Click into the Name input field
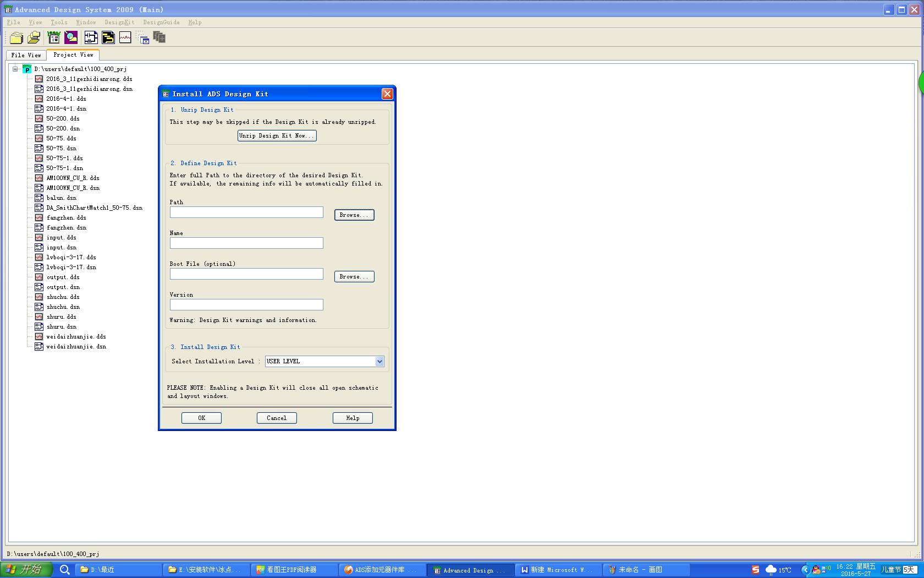This screenshot has height=578, width=924. click(x=246, y=243)
